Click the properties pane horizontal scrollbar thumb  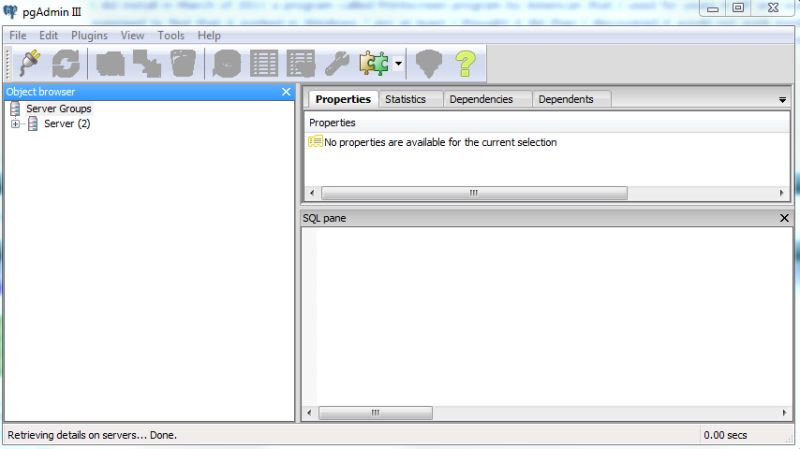click(474, 193)
